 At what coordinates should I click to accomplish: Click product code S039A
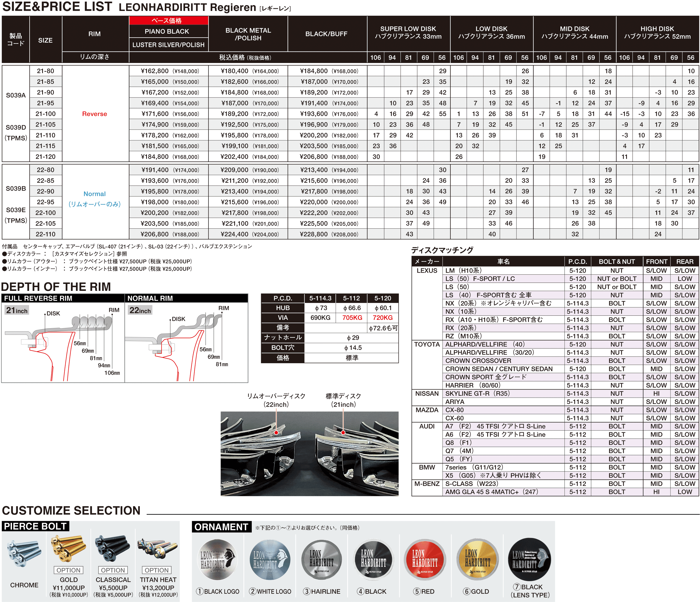[16, 95]
